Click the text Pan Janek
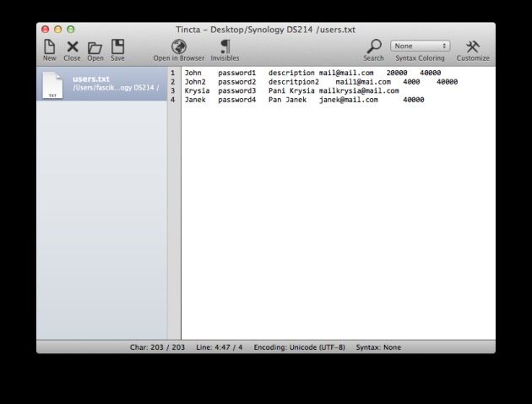 pos(287,100)
